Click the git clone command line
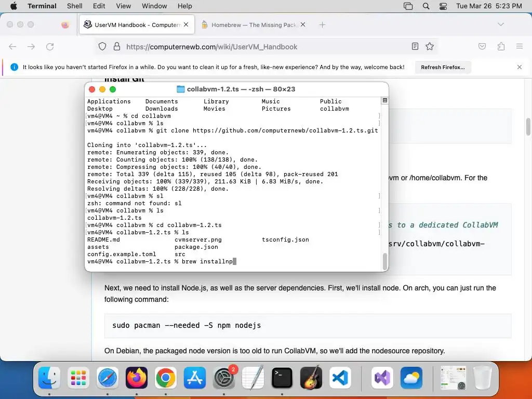532x399 pixels. (233, 130)
